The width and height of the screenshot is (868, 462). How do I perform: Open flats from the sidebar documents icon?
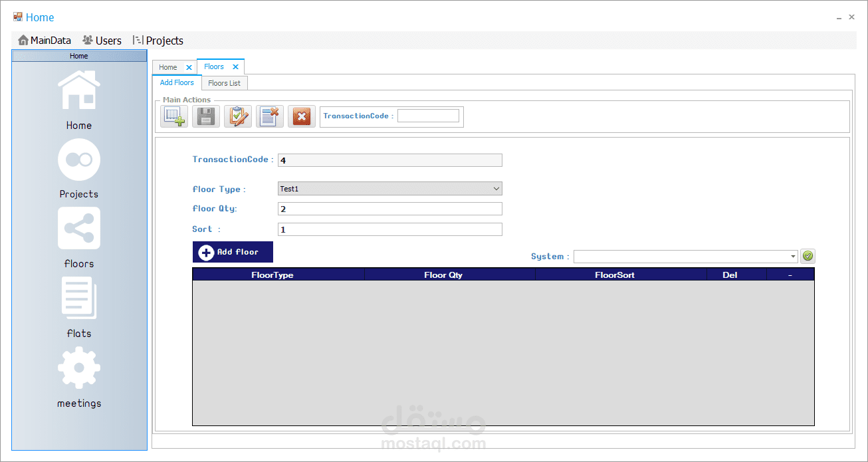[79, 298]
